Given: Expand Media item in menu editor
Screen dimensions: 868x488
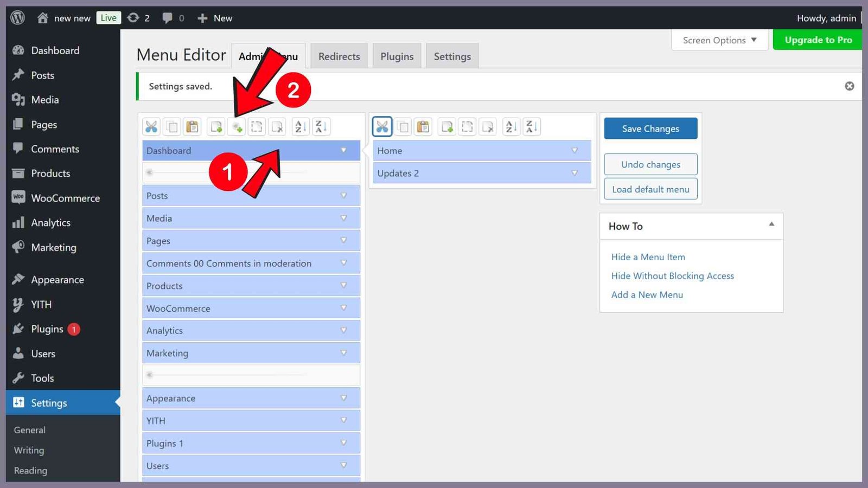Looking at the screenshot, I should pos(343,218).
